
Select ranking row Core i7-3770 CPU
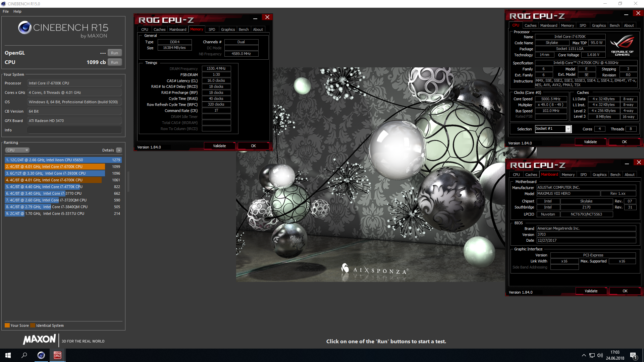pyautogui.click(x=63, y=193)
